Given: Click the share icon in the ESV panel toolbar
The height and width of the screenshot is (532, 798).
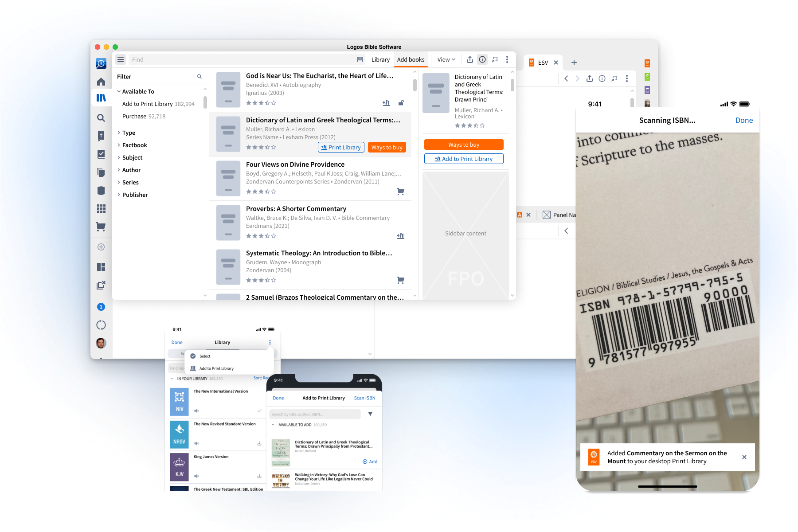Looking at the screenshot, I should 590,78.
